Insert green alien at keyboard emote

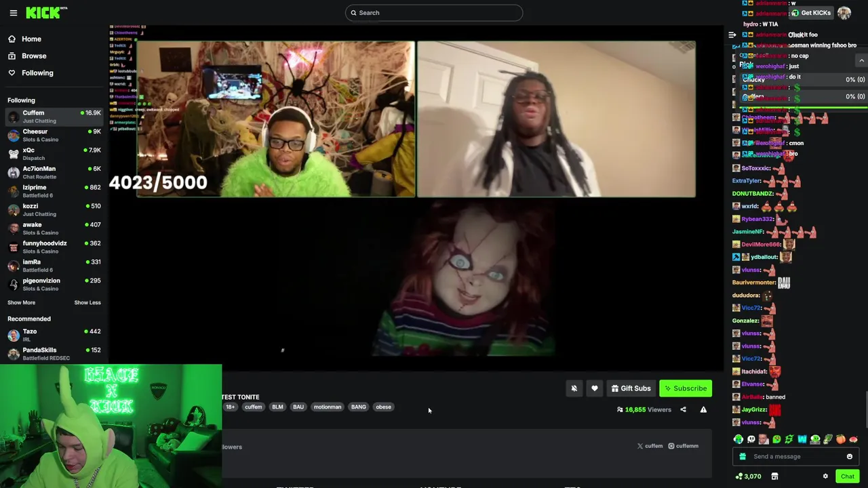point(815,439)
